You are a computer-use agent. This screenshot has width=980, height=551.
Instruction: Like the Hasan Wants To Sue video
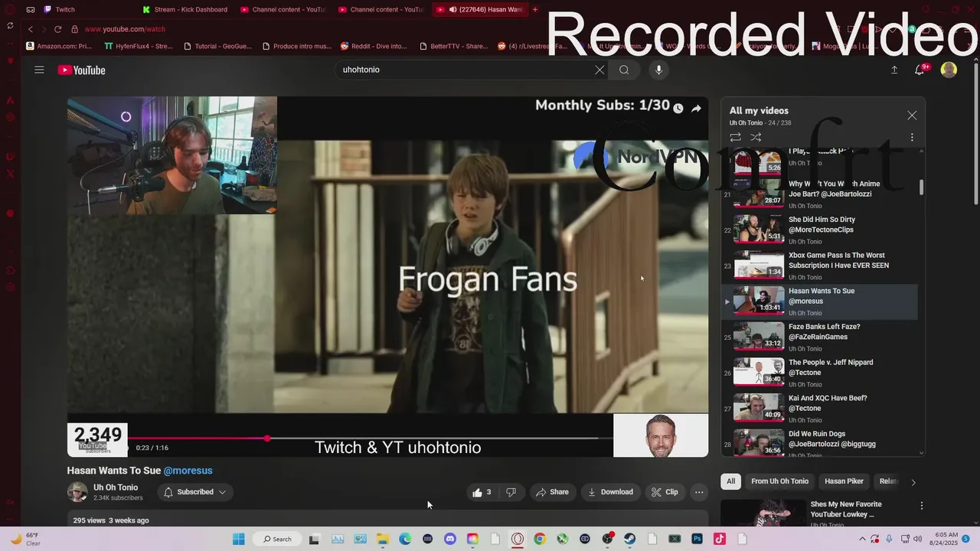(x=482, y=492)
